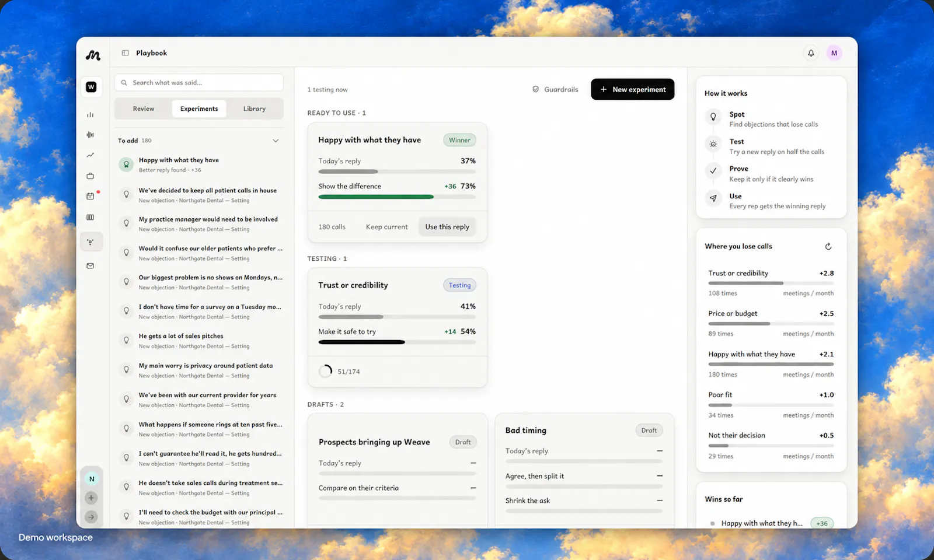Open the columns board icon in sidebar
Screen dimensions: 934x560
click(90, 217)
